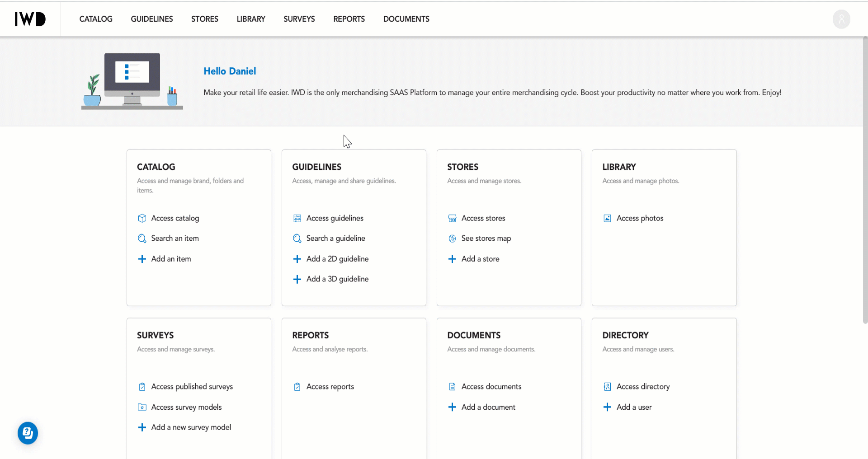
Task: Click the STORES card heading
Action: (x=462, y=167)
